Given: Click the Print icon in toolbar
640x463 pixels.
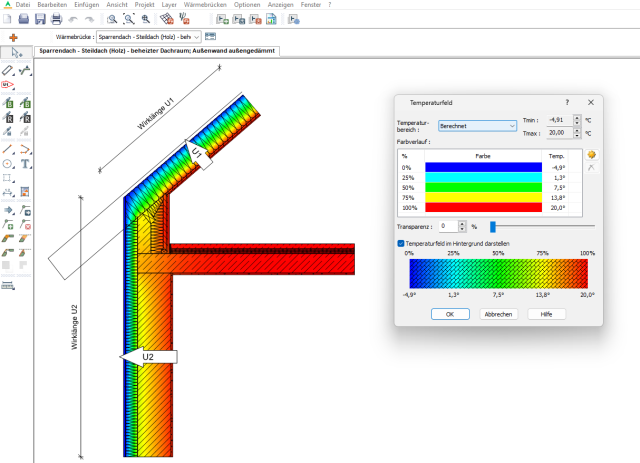Looking at the screenshot, I should pyautogui.click(x=57, y=19).
